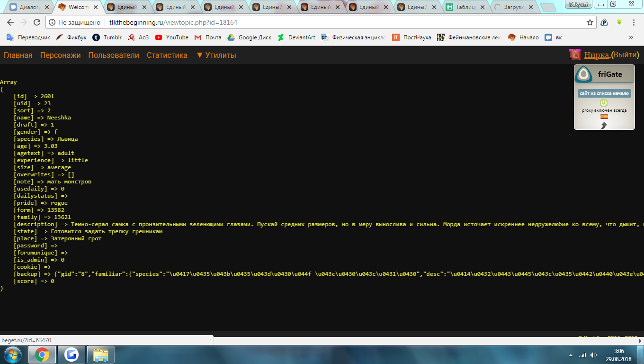Open the Google Диск bookmark
644x364 pixels.
[250, 37]
